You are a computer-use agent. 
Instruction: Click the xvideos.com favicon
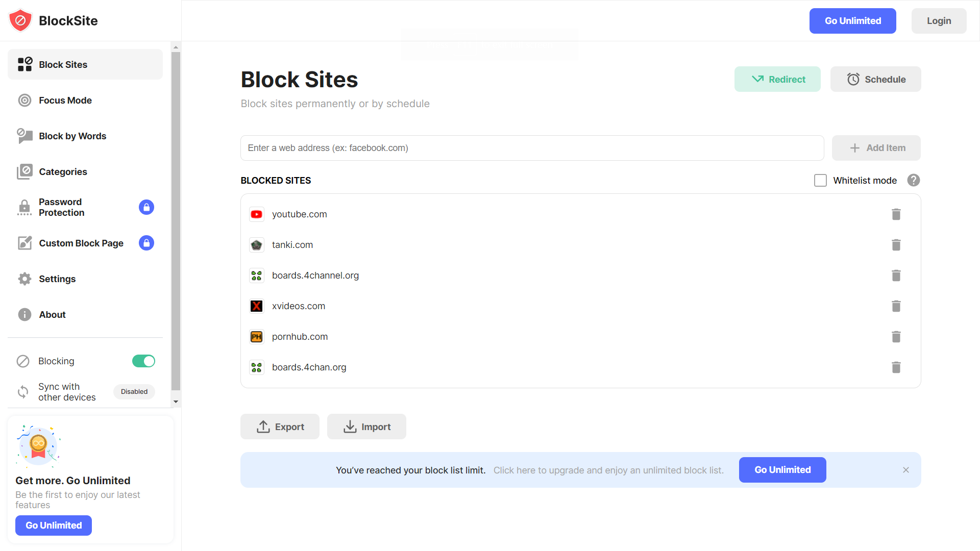pos(256,306)
